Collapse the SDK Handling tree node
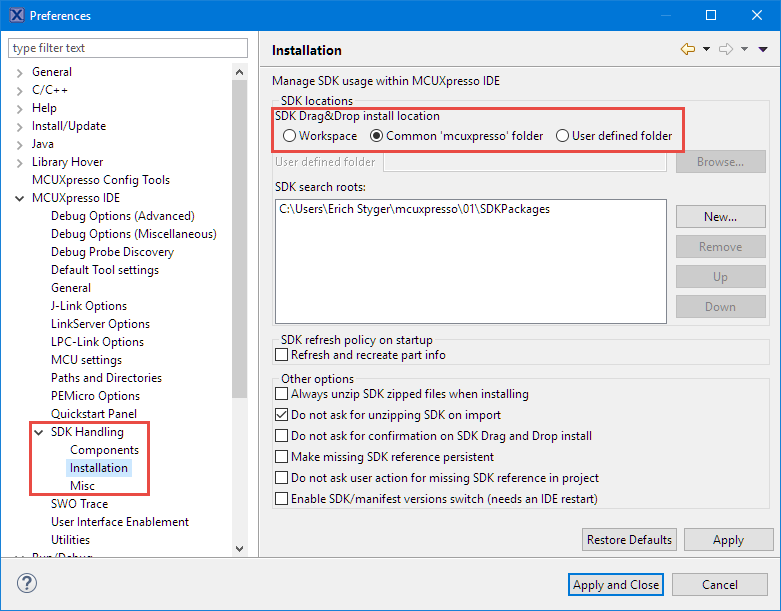 pyautogui.click(x=40, y=433)
